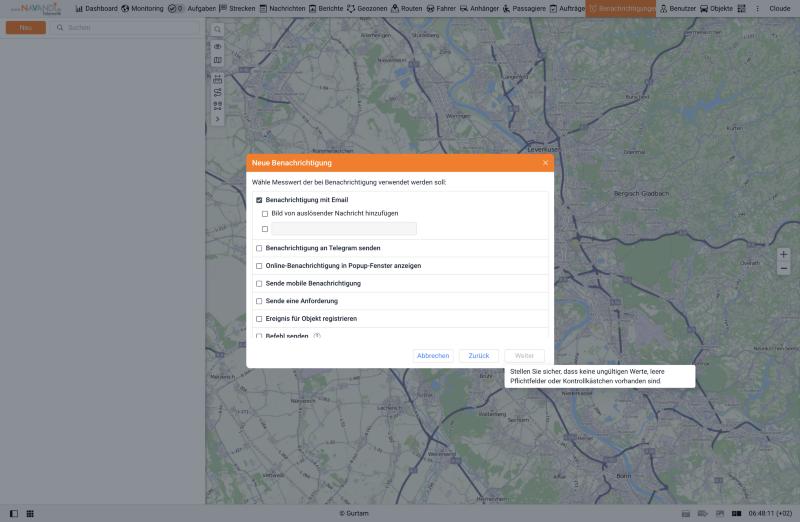Go to the Routen tab
The height and width of the screenshot is (522, 800).
(x=407, y=9)
